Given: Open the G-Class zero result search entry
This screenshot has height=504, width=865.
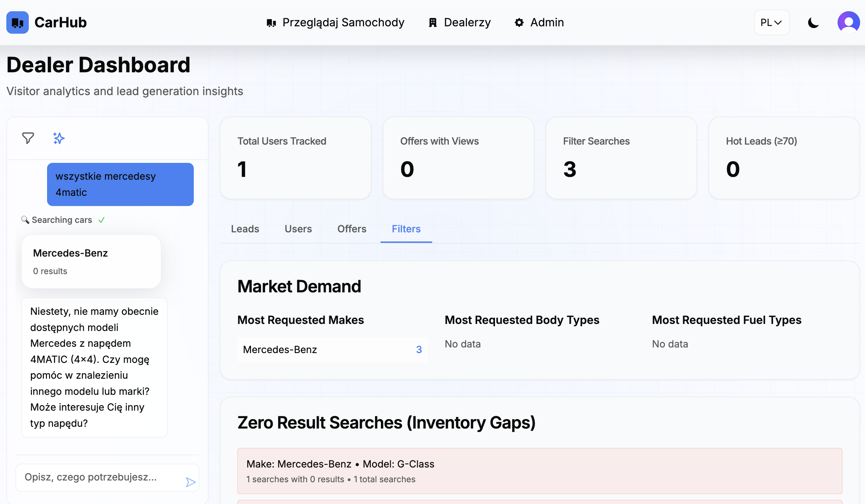Looking at the screenshot, I should pos(540,471).
